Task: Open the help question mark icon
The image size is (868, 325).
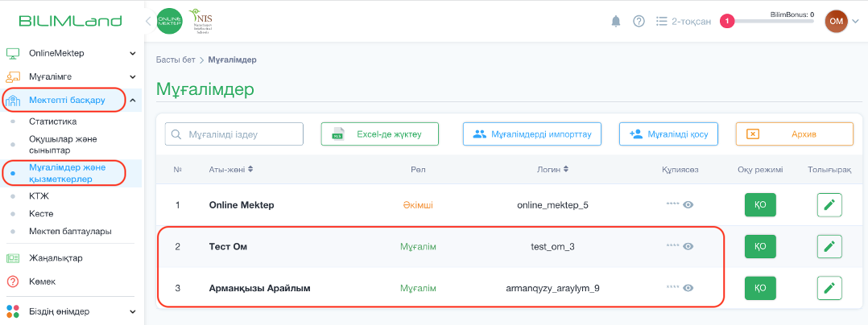Action: click(x=639, y=21)
